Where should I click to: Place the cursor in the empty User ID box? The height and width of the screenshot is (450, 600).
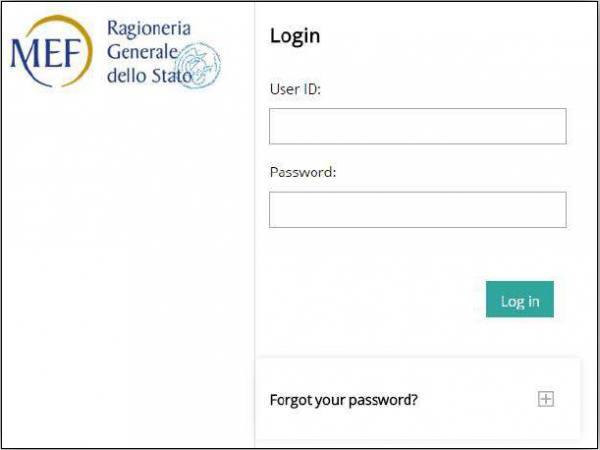coord(417,126)
